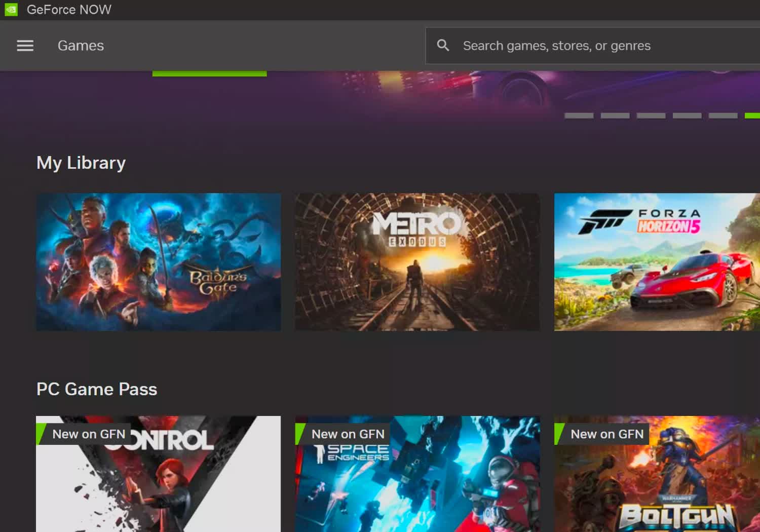Select Forza Horizon 5 game tile

pyautogui.click(x=657, y=262)
